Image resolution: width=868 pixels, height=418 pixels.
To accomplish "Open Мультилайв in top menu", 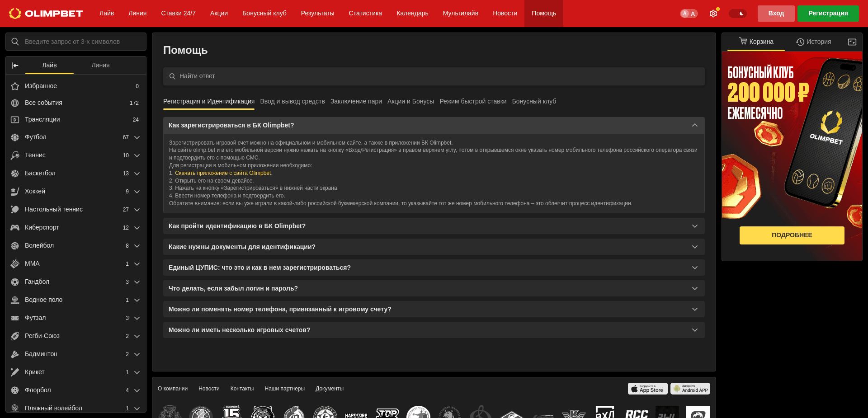I will [x=460, y=14].
